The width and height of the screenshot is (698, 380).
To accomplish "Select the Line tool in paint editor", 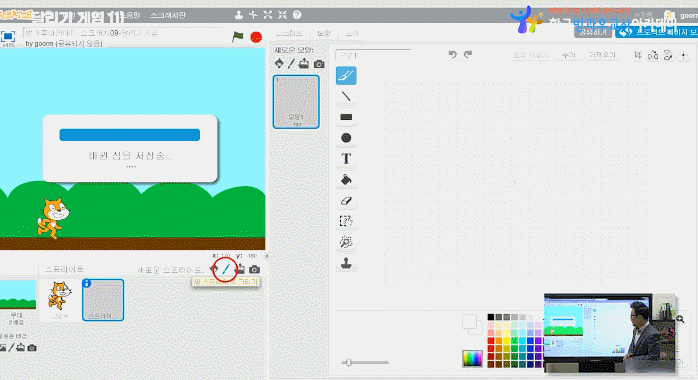I will (346, 96).
